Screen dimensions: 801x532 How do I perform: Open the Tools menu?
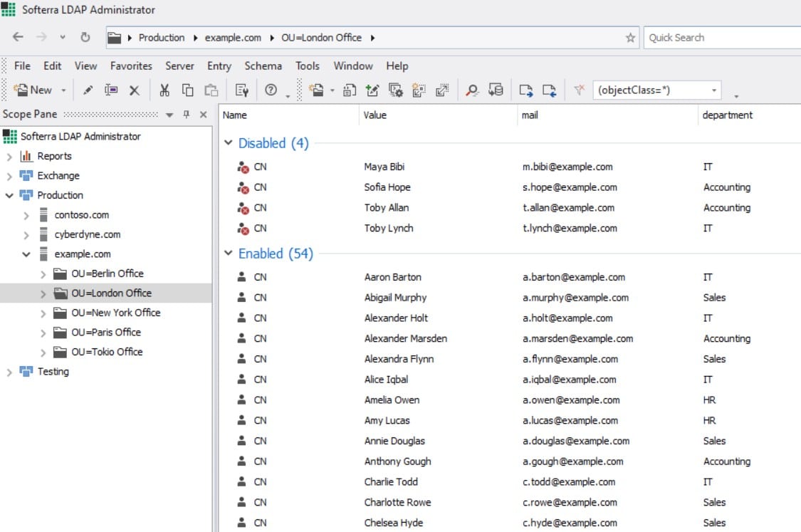click(x=308, y=66)
